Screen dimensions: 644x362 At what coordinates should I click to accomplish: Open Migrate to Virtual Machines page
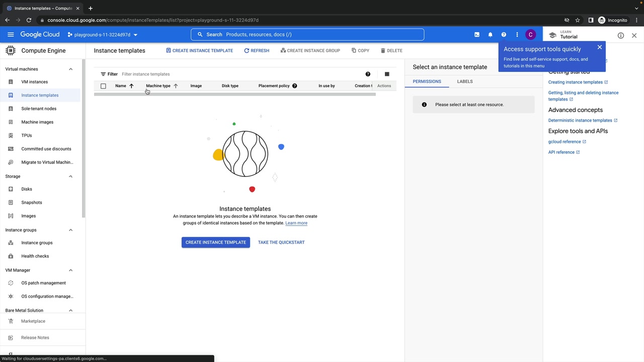[47, 162]
